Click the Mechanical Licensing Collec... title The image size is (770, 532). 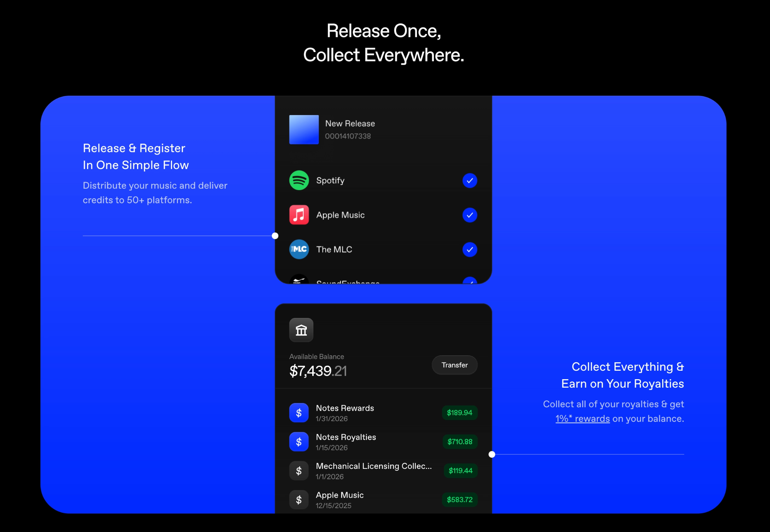tap(374, 466)
